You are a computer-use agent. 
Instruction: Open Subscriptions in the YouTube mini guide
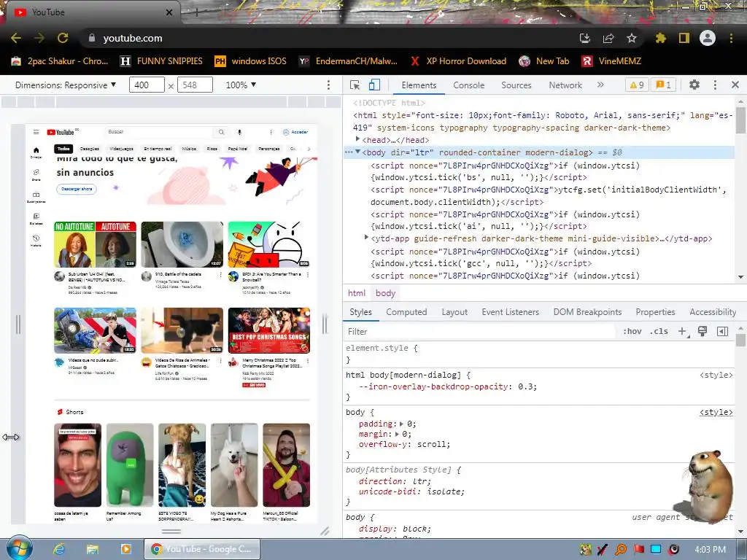tap(36, 197)
